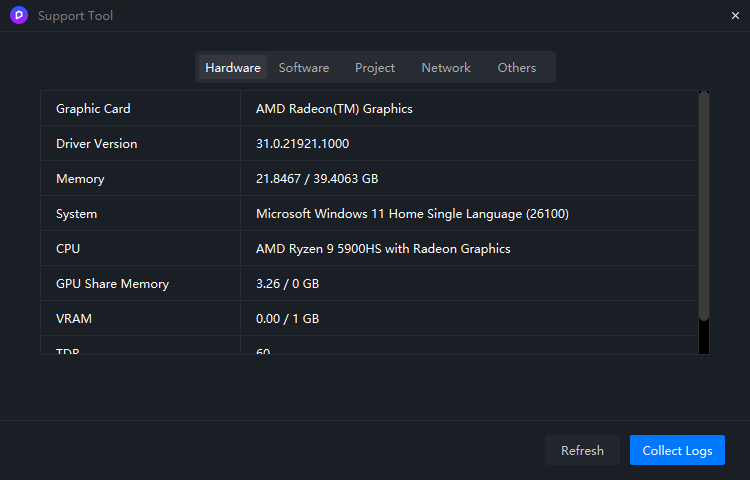The height and width of the screenshot is (480, 750).
Task: Select the Driver Version label
Action: tap(97, 143)
